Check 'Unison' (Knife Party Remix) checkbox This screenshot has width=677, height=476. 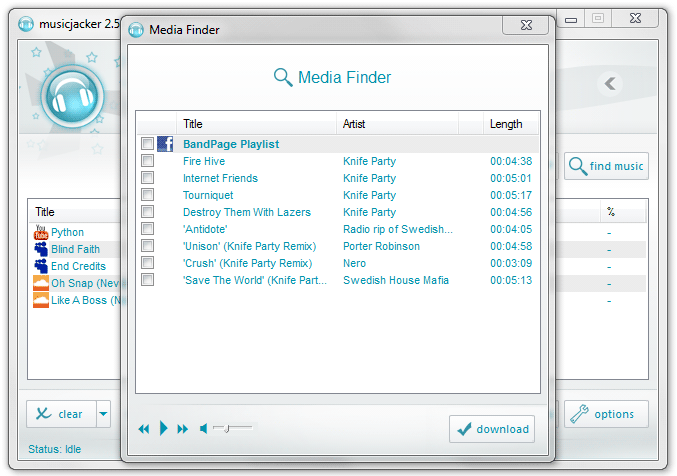[x=147, y=246]
